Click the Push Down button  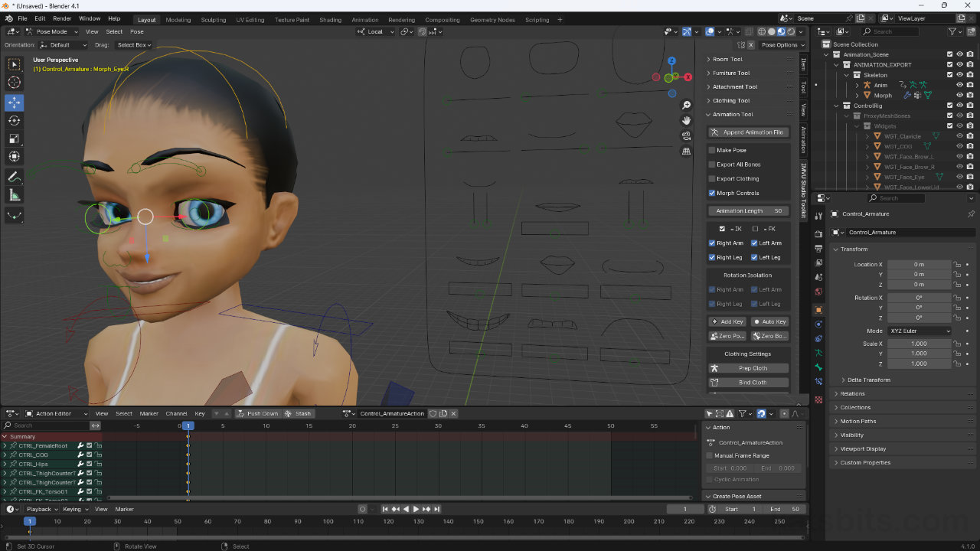(257, 413)
